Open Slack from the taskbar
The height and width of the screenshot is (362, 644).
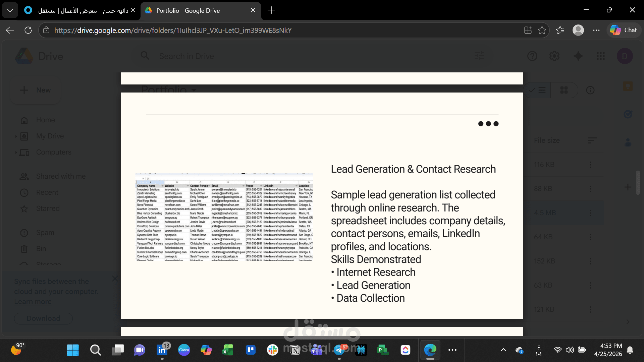[272, 350]
